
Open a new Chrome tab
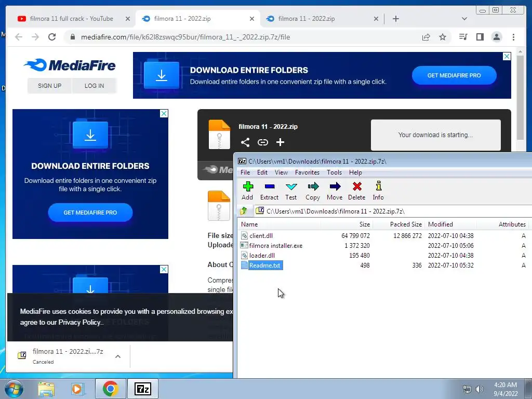[x=395, y=19]
